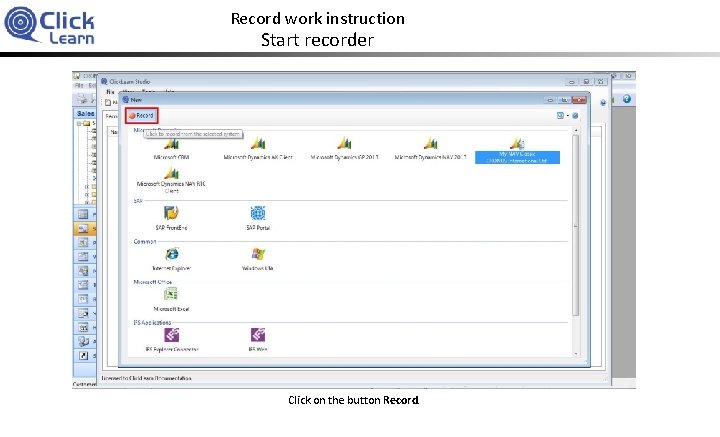
Task: Click the vertical scrollbar thumb in New dialog
Action: [x=576, y=225]
